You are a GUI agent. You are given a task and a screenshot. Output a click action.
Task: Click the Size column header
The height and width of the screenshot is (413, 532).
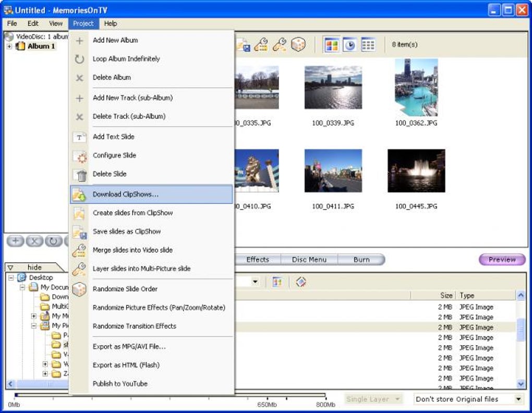tap(433, 296)
